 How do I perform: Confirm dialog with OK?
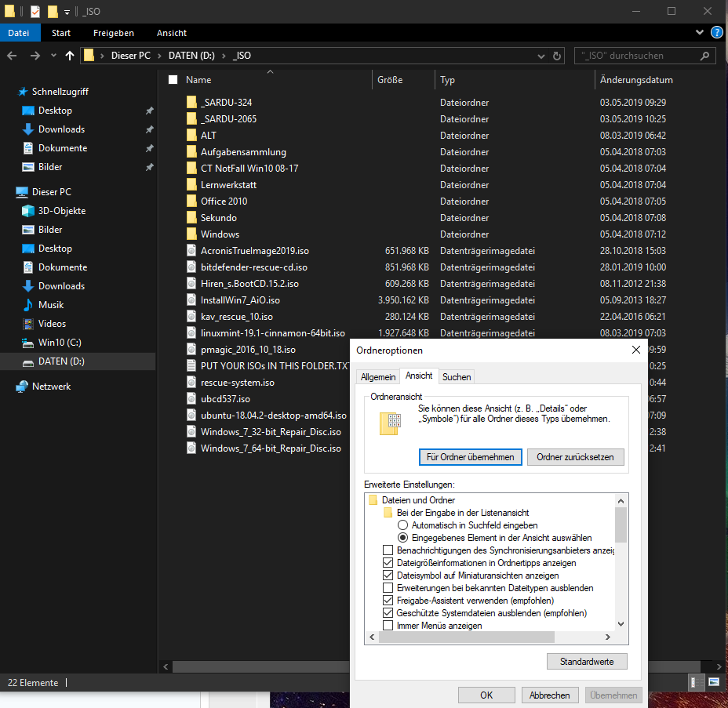pyautogui.click(x=486, y=695)
